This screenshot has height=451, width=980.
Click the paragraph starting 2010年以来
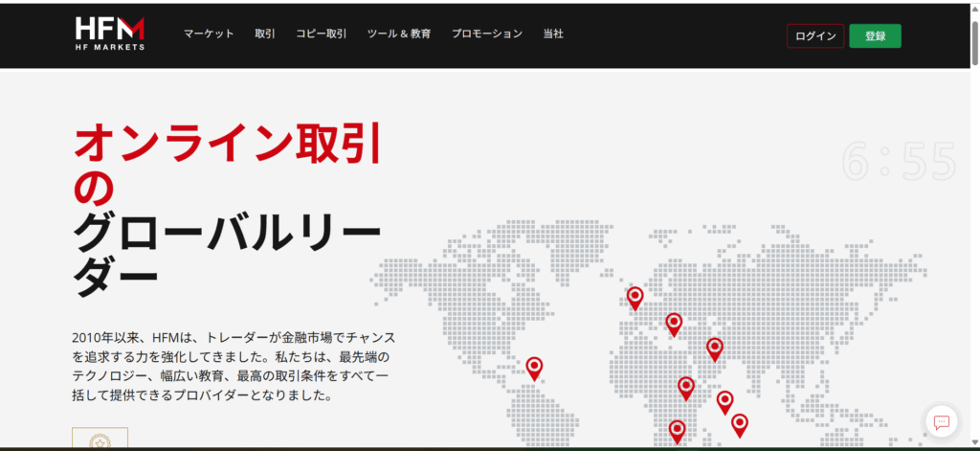[234, 367]
